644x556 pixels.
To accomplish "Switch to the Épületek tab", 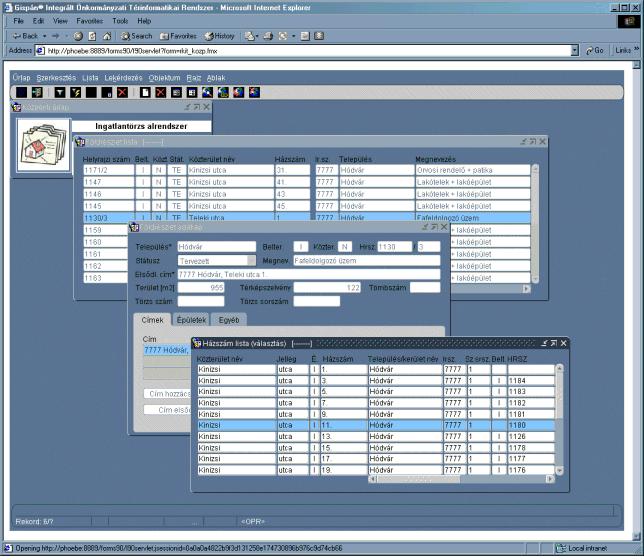I will 192,320.
